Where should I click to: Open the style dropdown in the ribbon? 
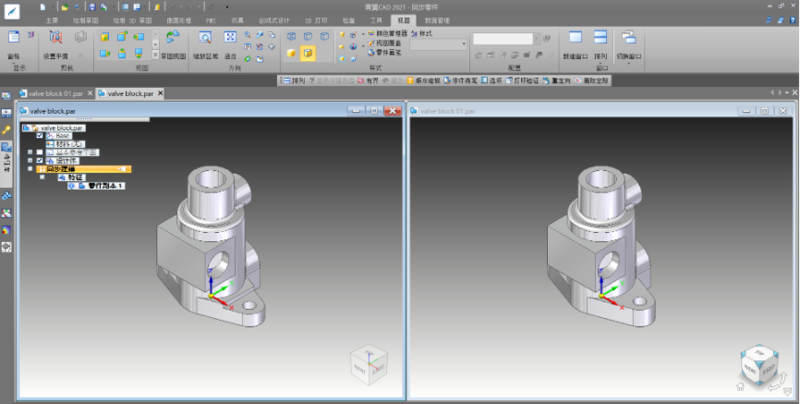[464, 44]
